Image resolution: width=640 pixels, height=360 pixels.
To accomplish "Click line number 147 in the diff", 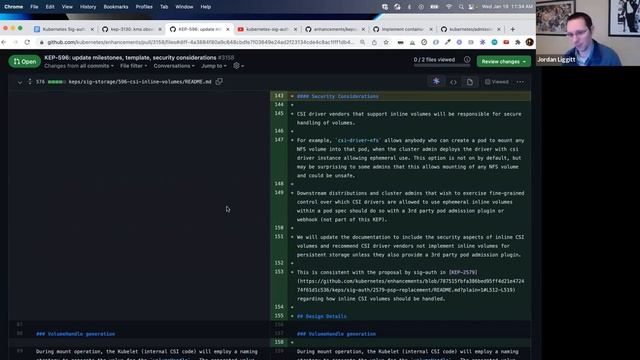I will pos(279,140).
